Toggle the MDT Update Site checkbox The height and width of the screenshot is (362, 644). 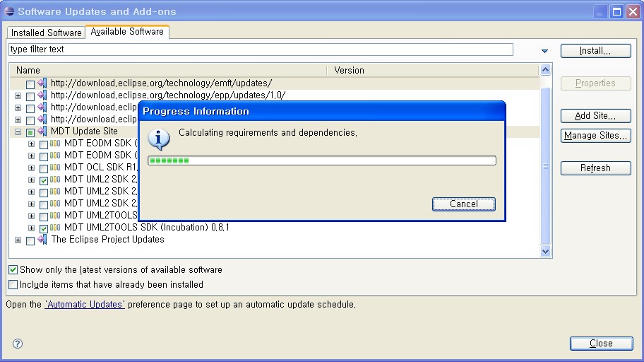30,132
